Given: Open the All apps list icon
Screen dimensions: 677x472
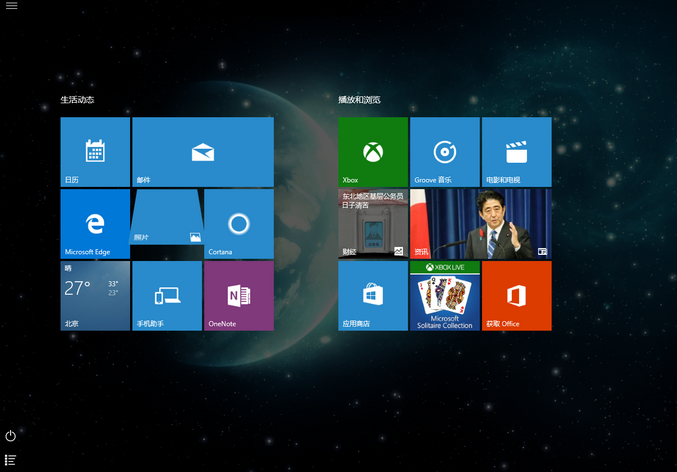Looking at the screenshot, I should (10, 460).
